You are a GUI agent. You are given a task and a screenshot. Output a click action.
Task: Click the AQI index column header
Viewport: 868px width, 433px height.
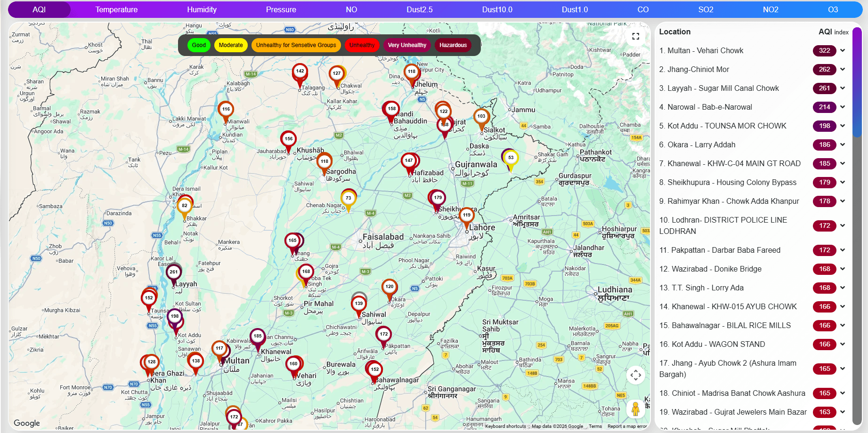tap(833, 32)
